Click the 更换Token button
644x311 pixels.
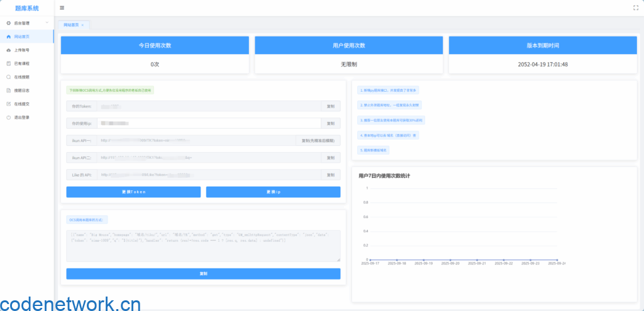[133, 192]
